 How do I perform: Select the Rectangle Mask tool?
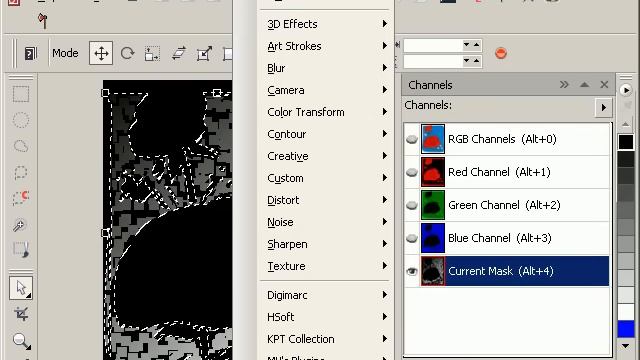click(21, 94)
